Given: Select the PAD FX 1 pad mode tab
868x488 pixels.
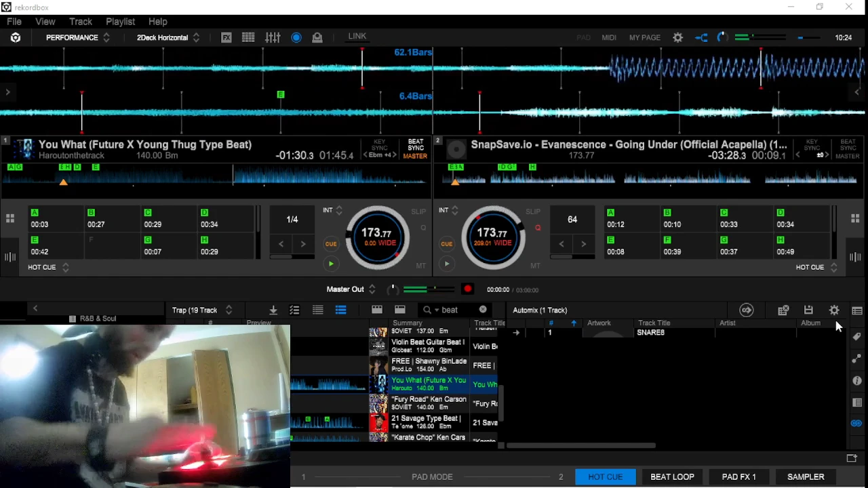Looking at the screenshot, I should coord(738,477).
